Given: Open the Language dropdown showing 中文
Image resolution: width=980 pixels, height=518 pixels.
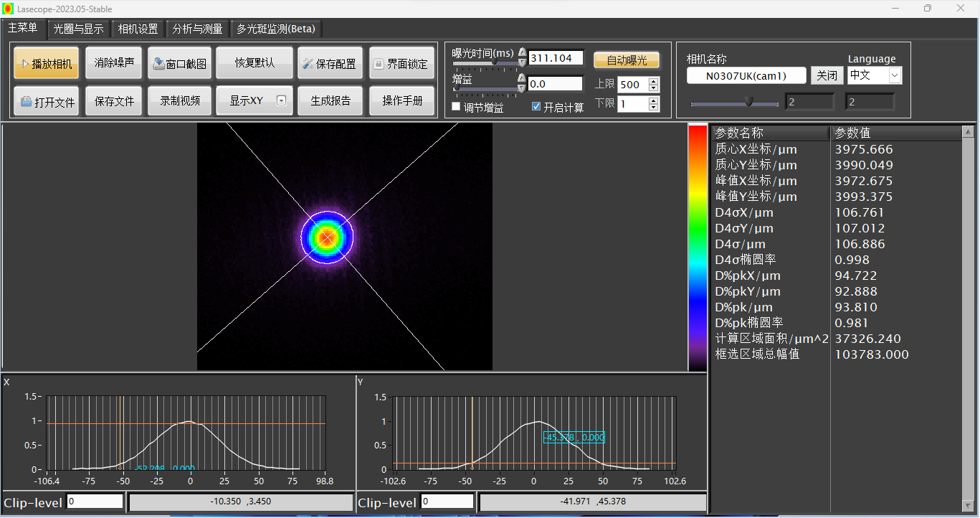Looking at the screenshot, I should tap(894, 75).
